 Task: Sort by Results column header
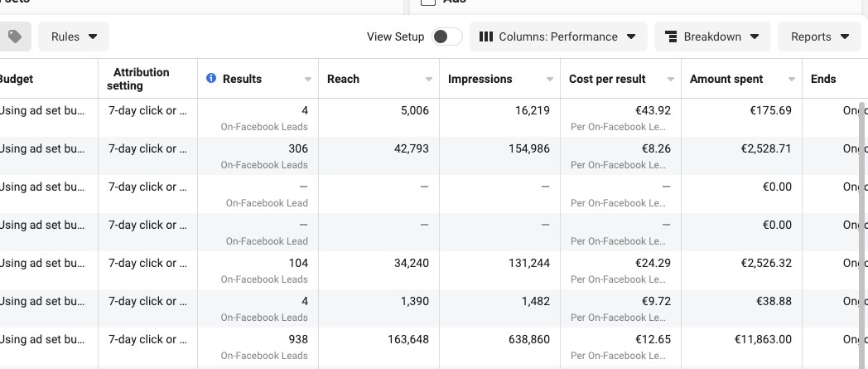[x=242, y=79]
